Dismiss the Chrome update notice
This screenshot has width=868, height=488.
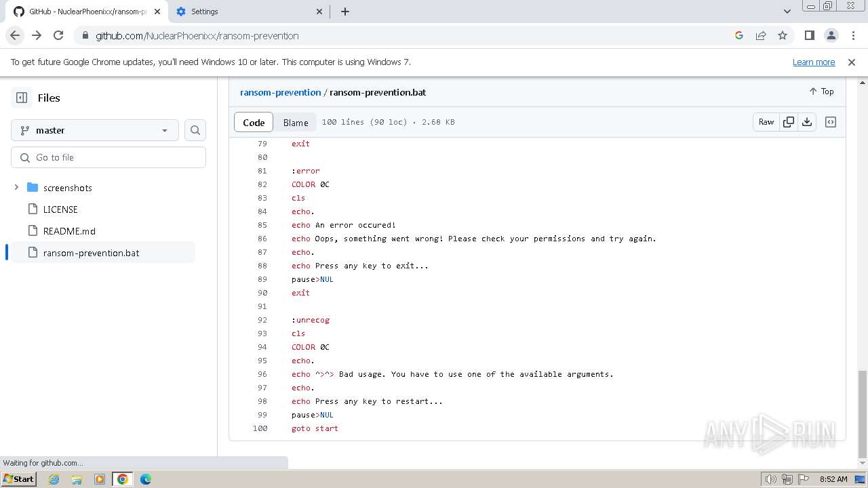852,62
